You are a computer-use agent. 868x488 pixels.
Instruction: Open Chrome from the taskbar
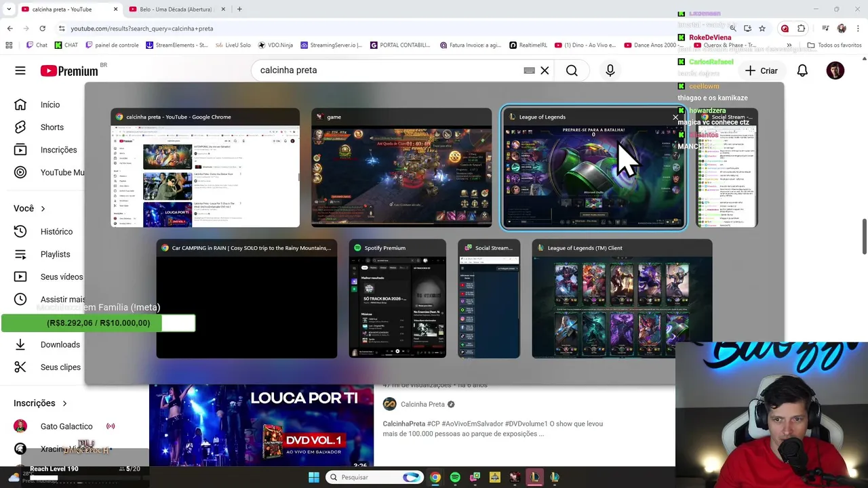point(435,477)
